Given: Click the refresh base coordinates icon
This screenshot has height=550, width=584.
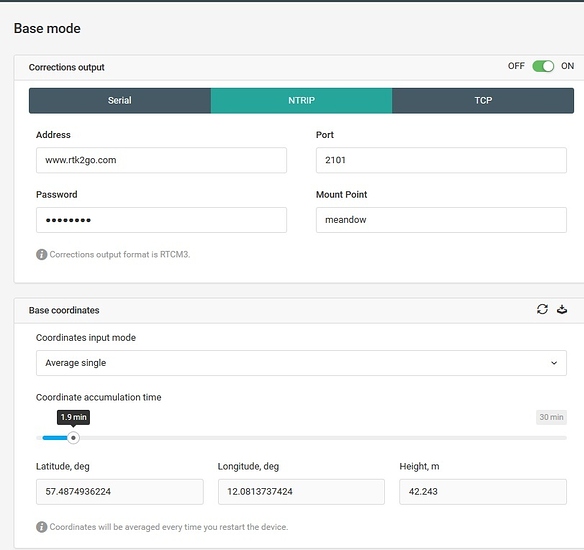Looking at the screenshot, I should [542, 309].
